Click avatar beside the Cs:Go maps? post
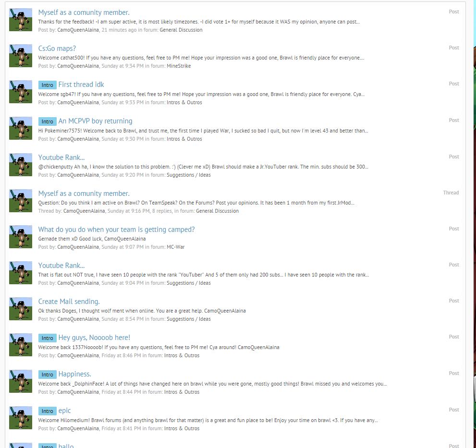 click(21, 56)
